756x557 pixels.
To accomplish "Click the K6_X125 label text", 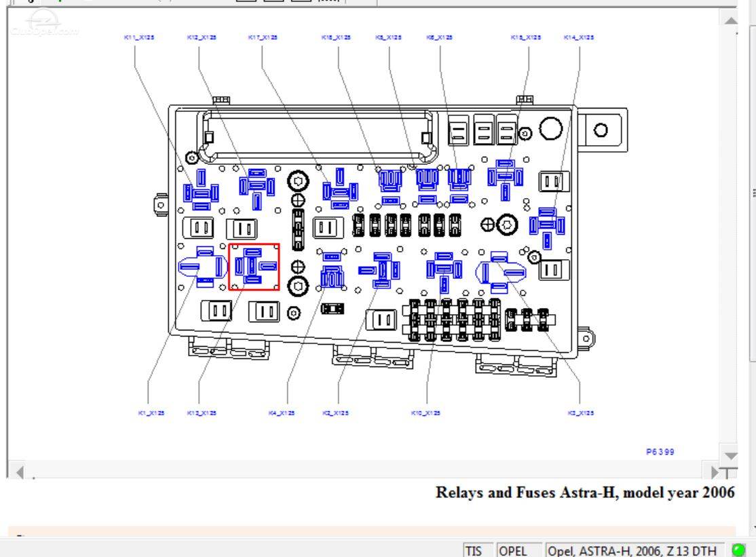I will coord(440,37).
